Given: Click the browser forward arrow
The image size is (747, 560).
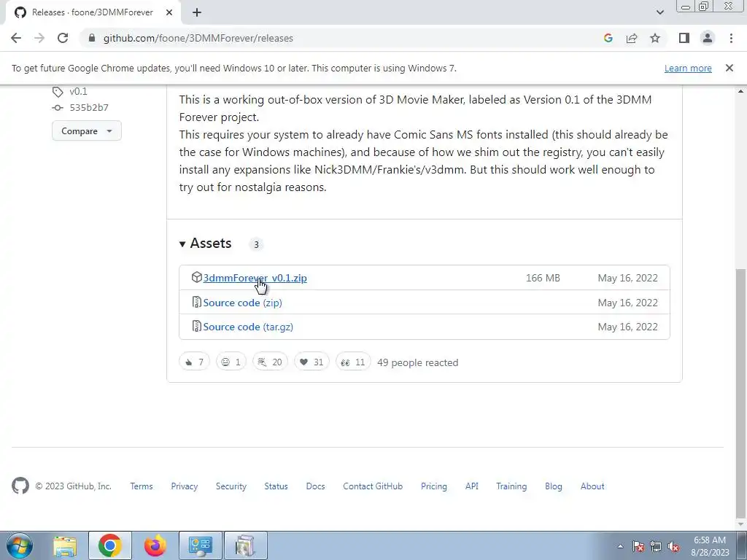Looking at the screenshot, I should click(39, 38).
